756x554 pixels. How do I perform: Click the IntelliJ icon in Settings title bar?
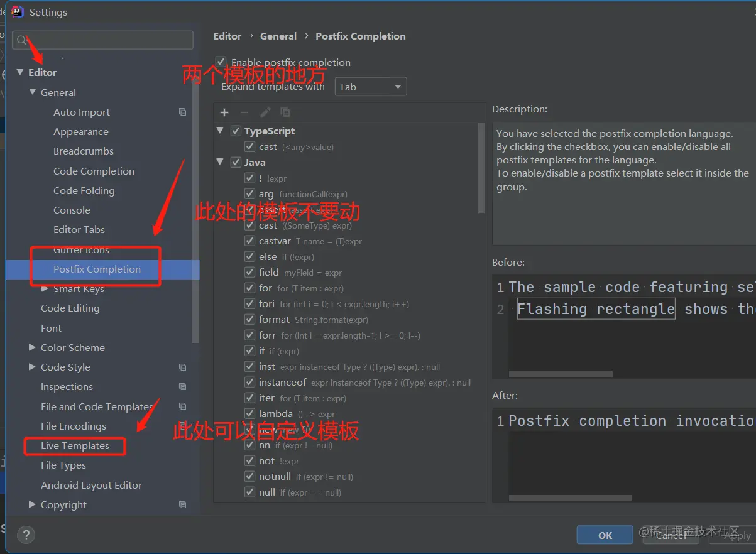[18, 11]
